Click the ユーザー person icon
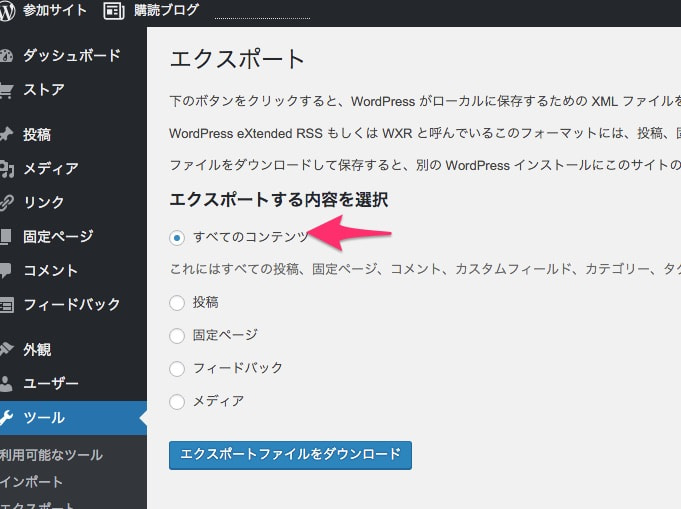Viewport: 681px width, 509px height. pos(6,383)
